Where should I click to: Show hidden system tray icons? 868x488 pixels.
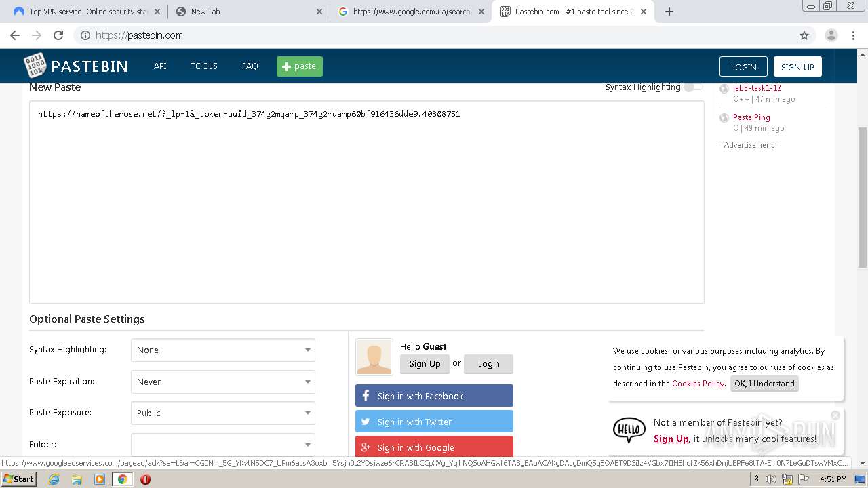pyautogui.click(x=756, y=479)
